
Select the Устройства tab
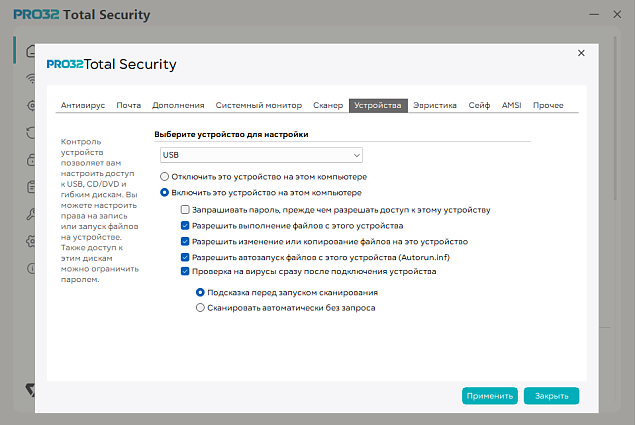(x=378, y=105)
